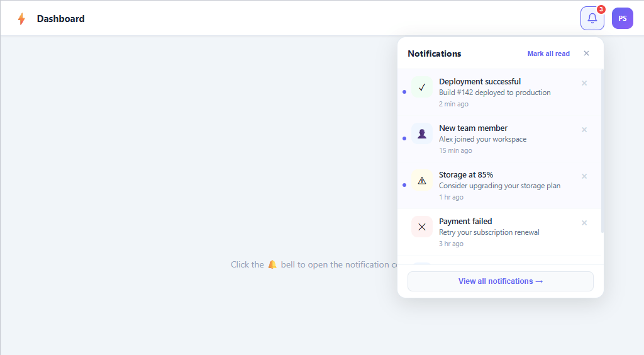Screen dimensions: 644x355
Task: Click 'Consider upgrading your storage plan' text
Action: point(499,186)
